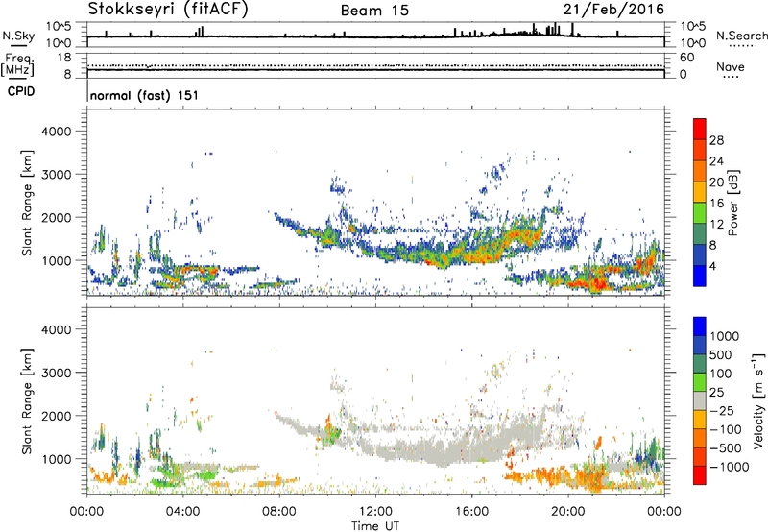This screenshot has height=532, width=768.
Task: Click the '04:00' time axis label
Action: pos(183,512)
